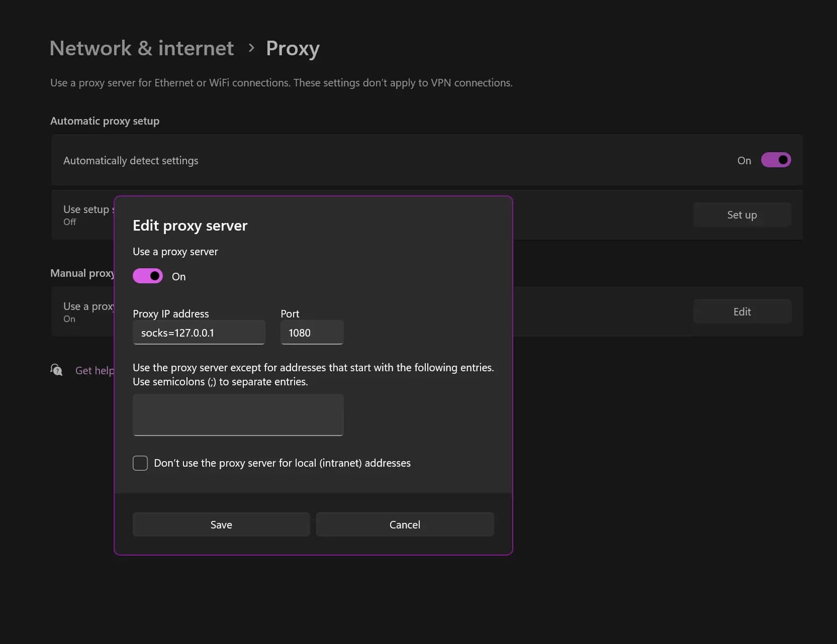The height and width of the screenshot is (644, 837).
Task: Cancel the Edit proxy server dialog
Action: 405,524
